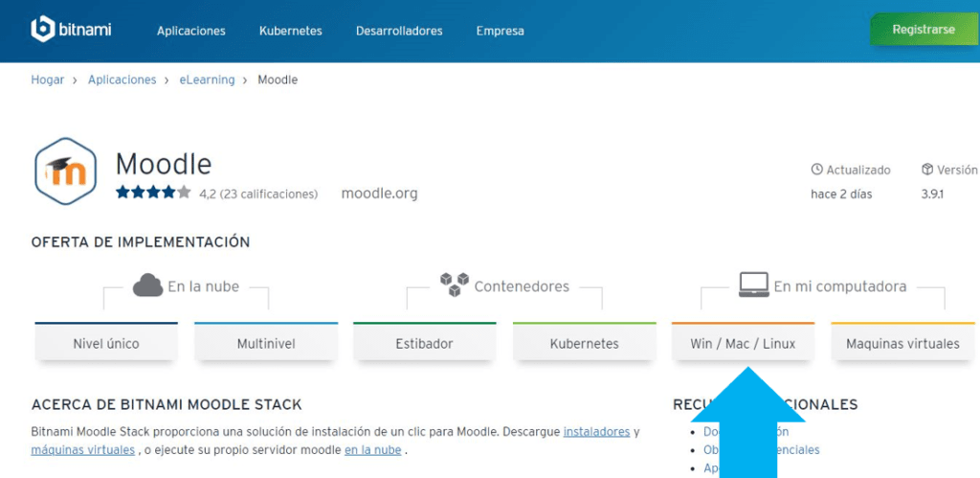The image size is (980, 478).
Task: Click the hace 2 días text
Action: tap(841, 193)
